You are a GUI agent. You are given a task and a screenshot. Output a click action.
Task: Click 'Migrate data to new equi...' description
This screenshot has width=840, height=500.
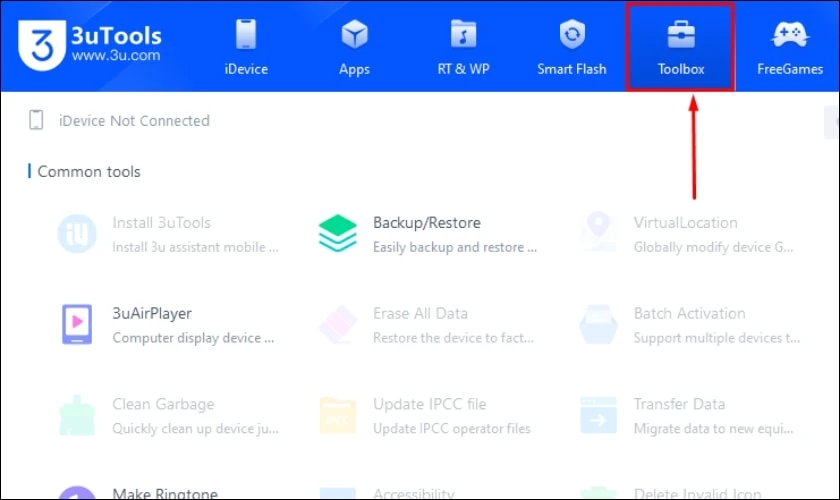(713, 429)
